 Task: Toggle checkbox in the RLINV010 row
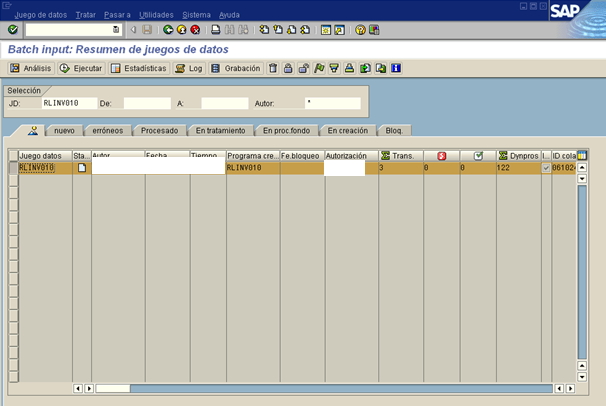[x=546, y=168]
